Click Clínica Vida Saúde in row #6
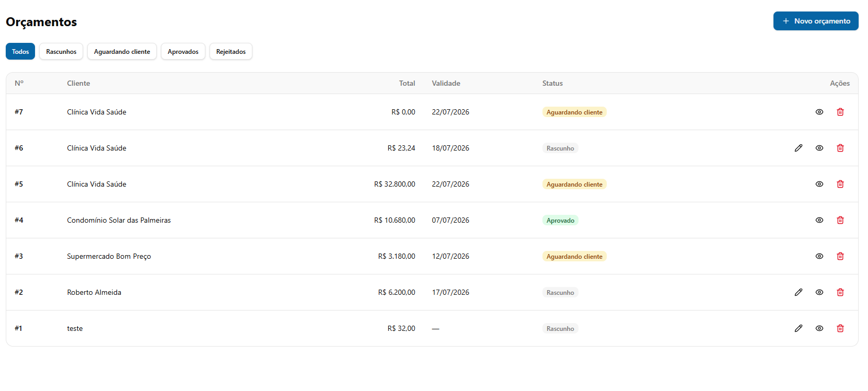The image size is (868, 391). (97, 148)
